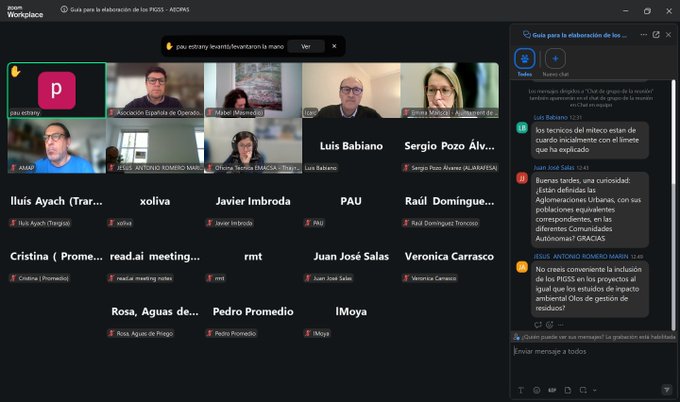The image size is (680, 402).
Task: Open chat panel more options menu
Action: (643, 34)
